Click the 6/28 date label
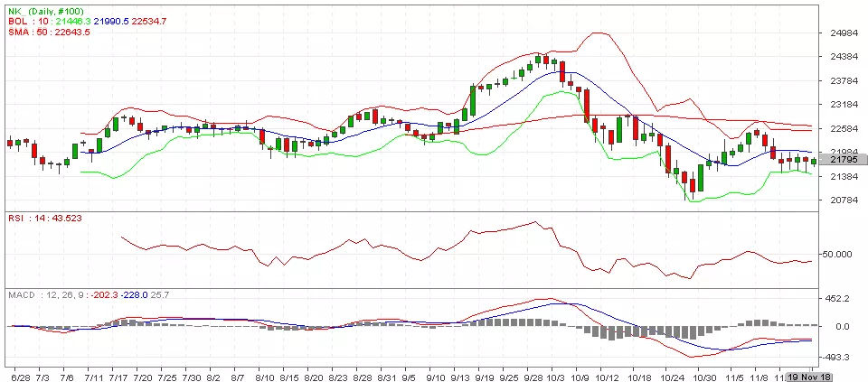868x382 pixels. [21, 377]
